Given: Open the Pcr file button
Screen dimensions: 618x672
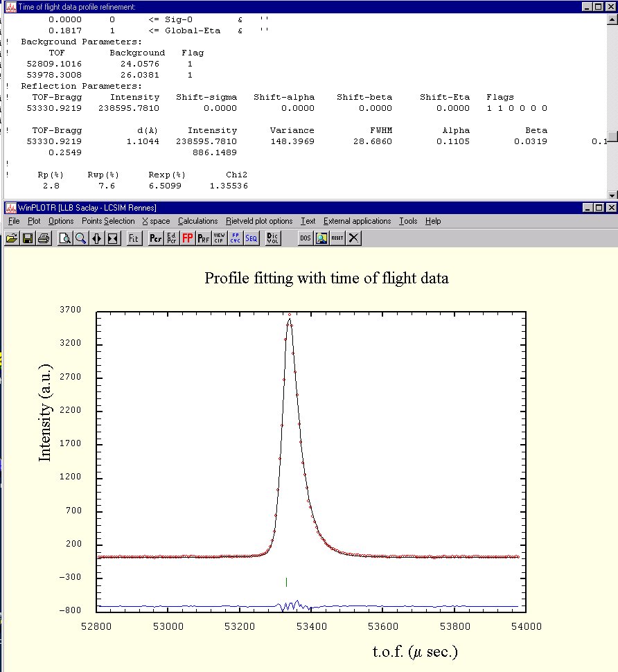Looking at the screenshot, I should [x=156, y=238].
